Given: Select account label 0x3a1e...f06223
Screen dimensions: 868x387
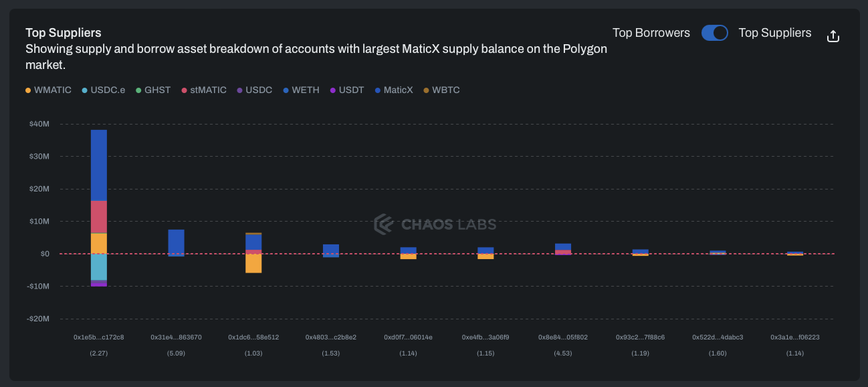Looking at the screenshot, I should coord(795,337).
